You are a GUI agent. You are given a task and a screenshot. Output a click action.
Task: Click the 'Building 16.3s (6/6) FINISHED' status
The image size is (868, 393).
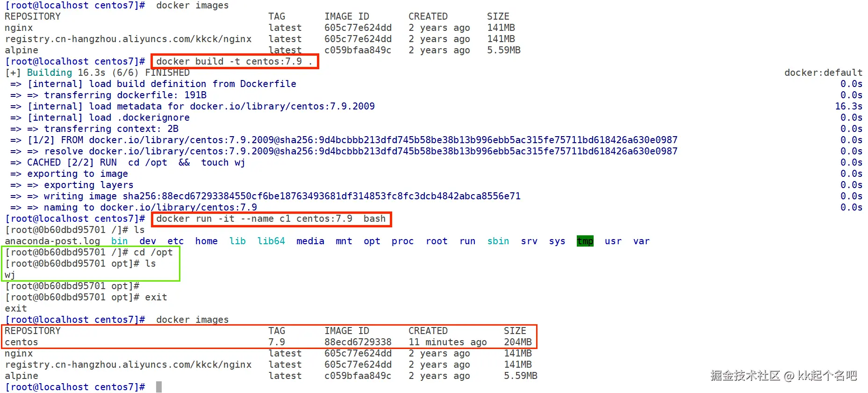108,73
